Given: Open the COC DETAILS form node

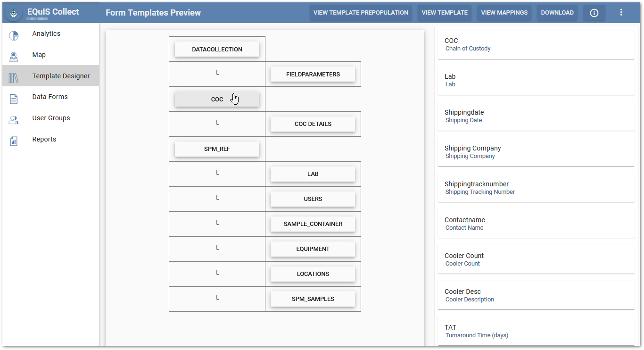Looking at the screenshot, I should (313, 124).
